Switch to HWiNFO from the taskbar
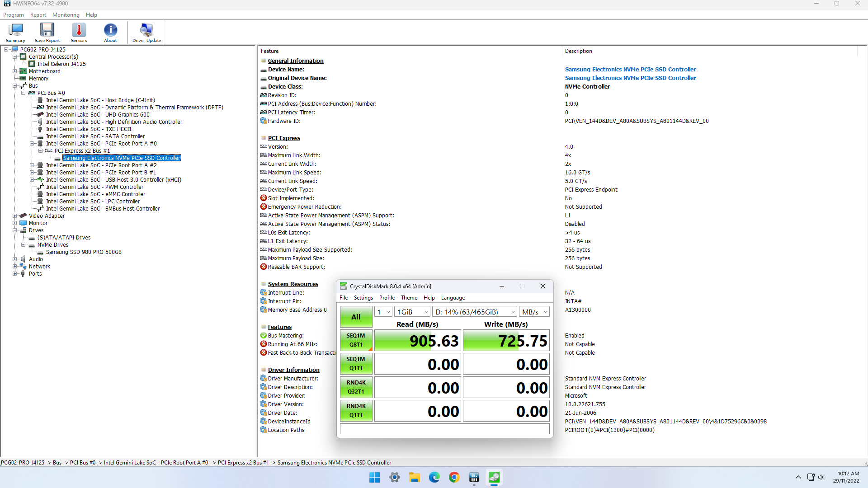The height and width of the screenshot is (488, 868). click(474, 477)
